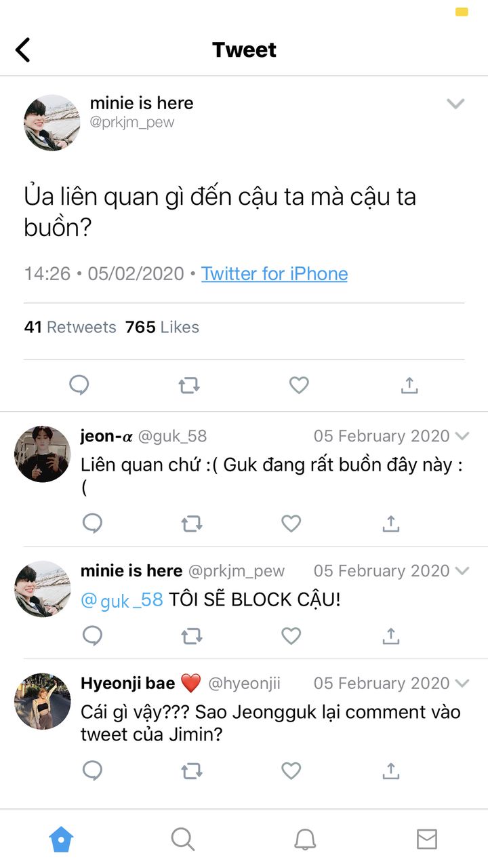488x868 pixels.
Task: Open the @guk_58 mention link
Action: pos(122,600)
